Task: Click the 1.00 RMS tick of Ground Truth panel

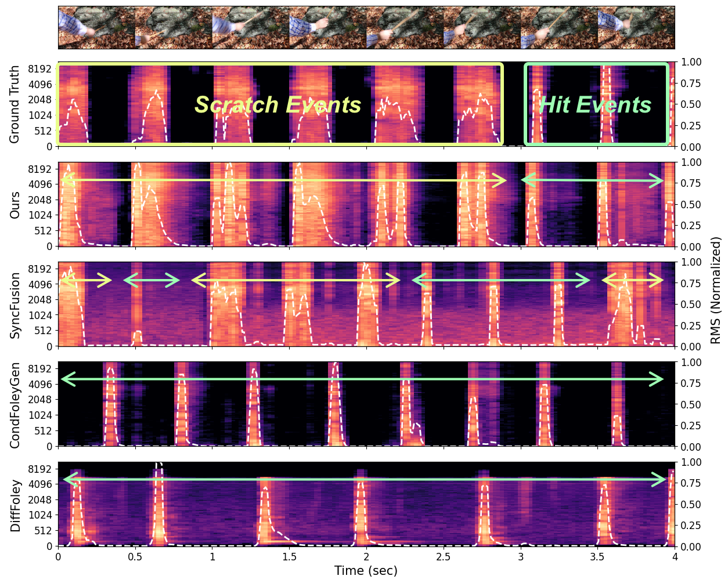Action: coord(691,62)
